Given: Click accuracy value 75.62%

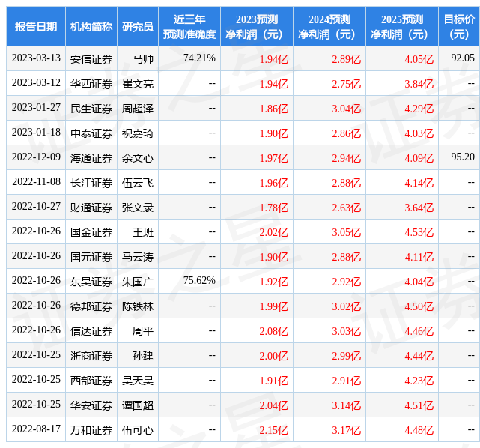Looking at the screenshot, I should (x=199, y=280).
